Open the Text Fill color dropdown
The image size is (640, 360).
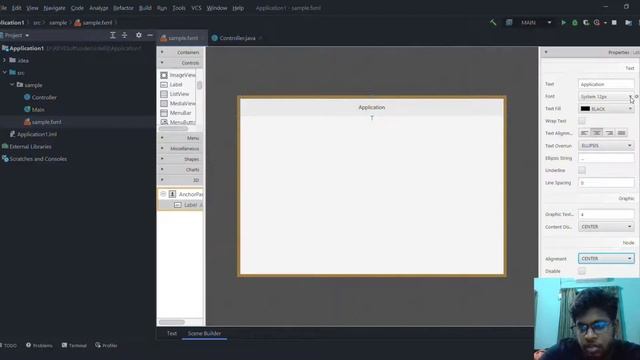606,109
